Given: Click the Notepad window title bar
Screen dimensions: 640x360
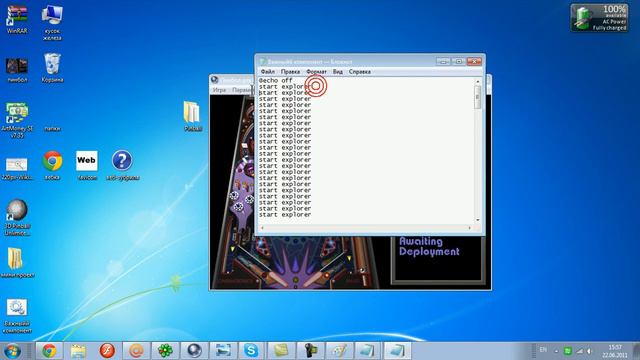Looking at the screenshot, I should (x=347, y=61).
